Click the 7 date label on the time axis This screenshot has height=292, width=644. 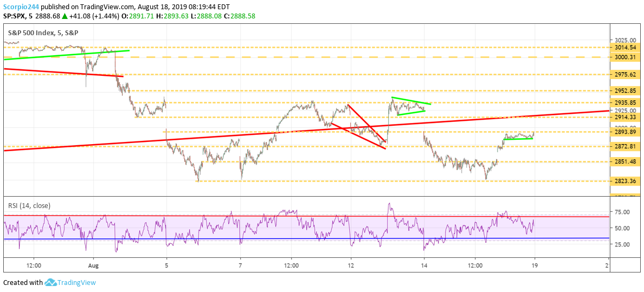240,265
